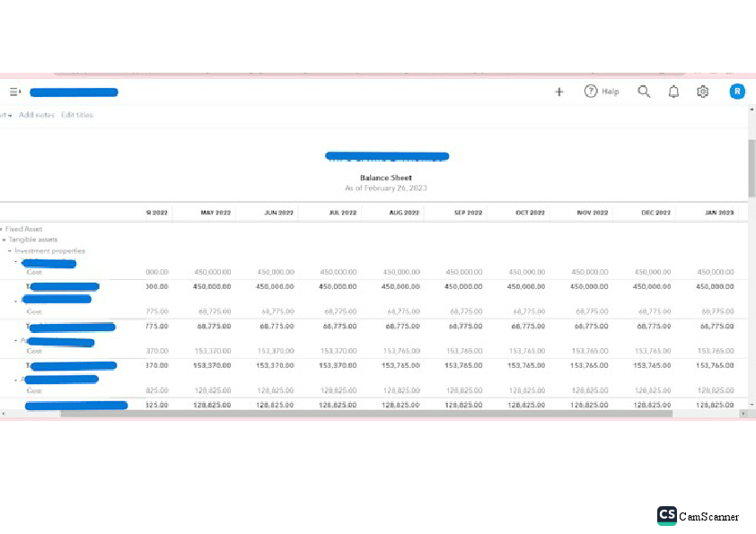Click the Edit titles link
The height and width of the screenshot is (534, 756).
pos(77,115)
